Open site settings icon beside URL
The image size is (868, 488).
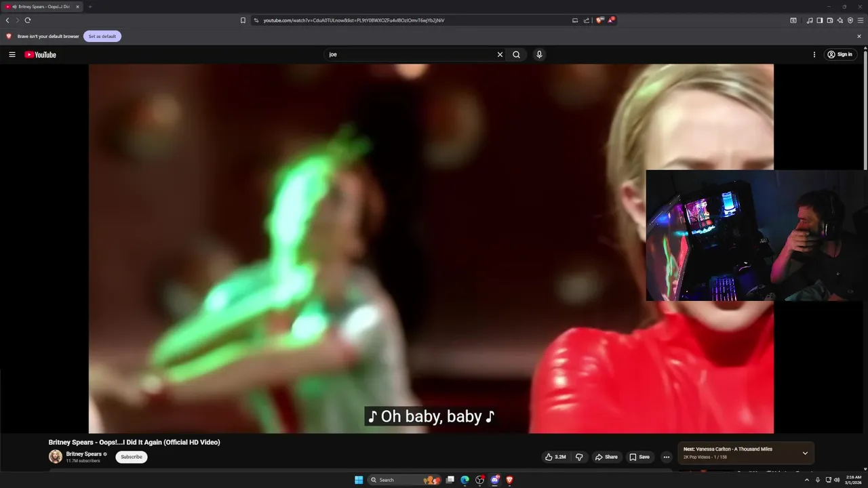(256, 20)
